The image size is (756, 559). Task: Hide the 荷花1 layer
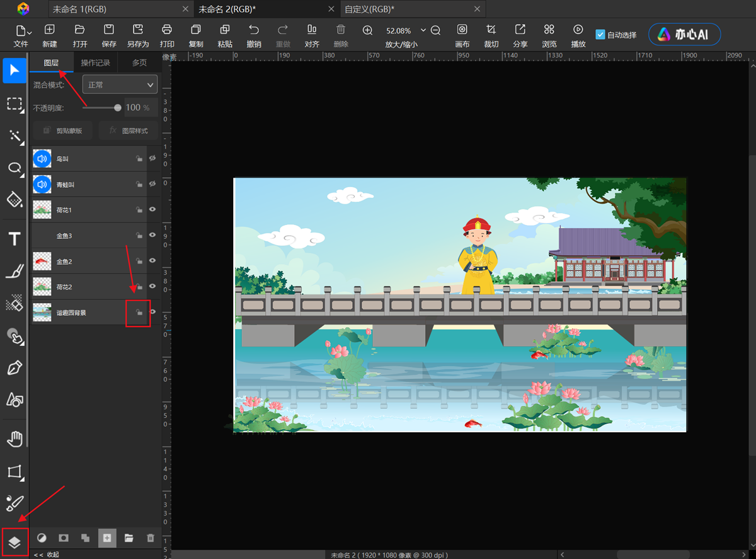click(152, 210)
